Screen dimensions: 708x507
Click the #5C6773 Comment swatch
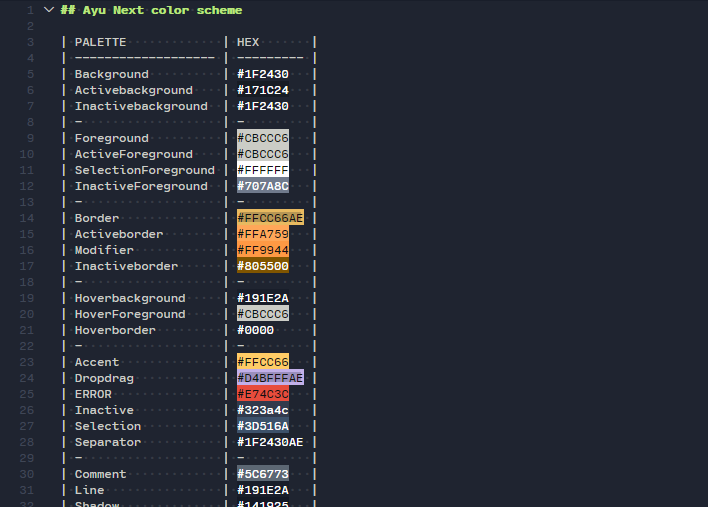(x=263, y=474)
